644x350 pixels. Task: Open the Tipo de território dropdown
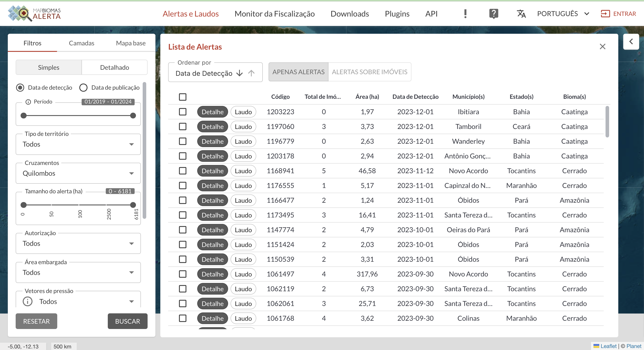coord(78,144)
